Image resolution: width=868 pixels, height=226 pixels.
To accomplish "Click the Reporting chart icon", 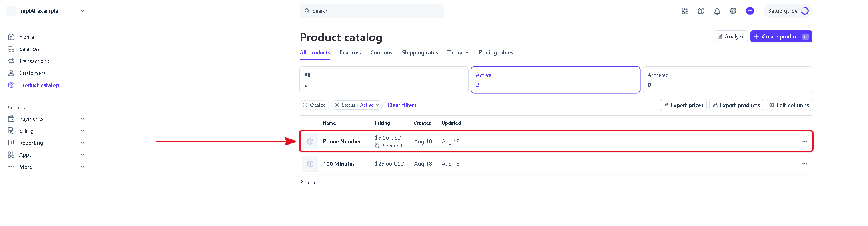I will [x=11, y=143].
